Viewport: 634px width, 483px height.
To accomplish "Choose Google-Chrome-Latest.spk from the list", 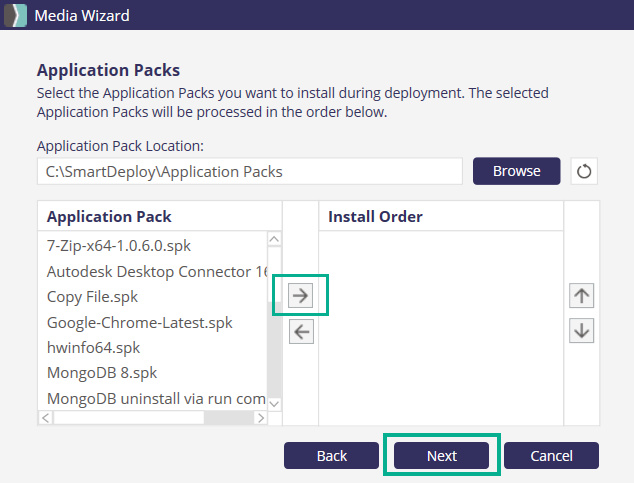I will (x=139, y=322).
